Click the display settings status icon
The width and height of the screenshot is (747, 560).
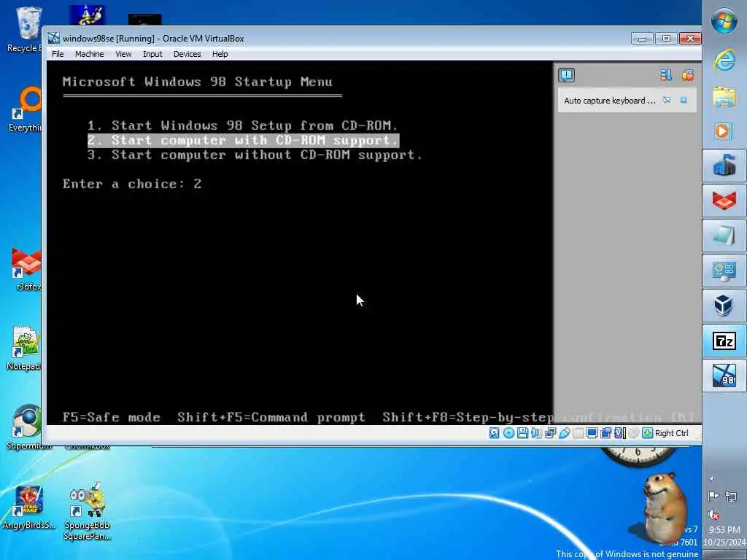click(x=592, y=433)
